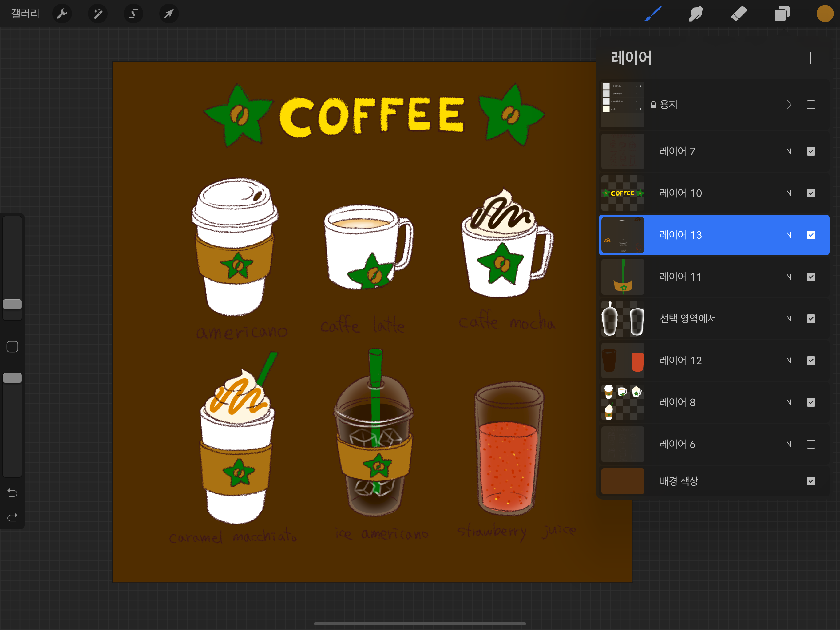Add a new layer with plus icon
The height and width of the screenshot is (630, 840).
(x=810, y=58)
